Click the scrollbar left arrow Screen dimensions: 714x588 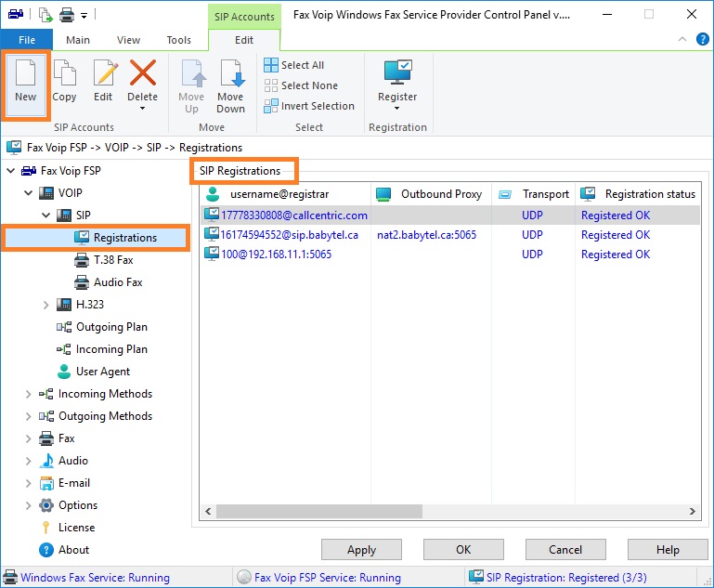(x=208, y=512)
